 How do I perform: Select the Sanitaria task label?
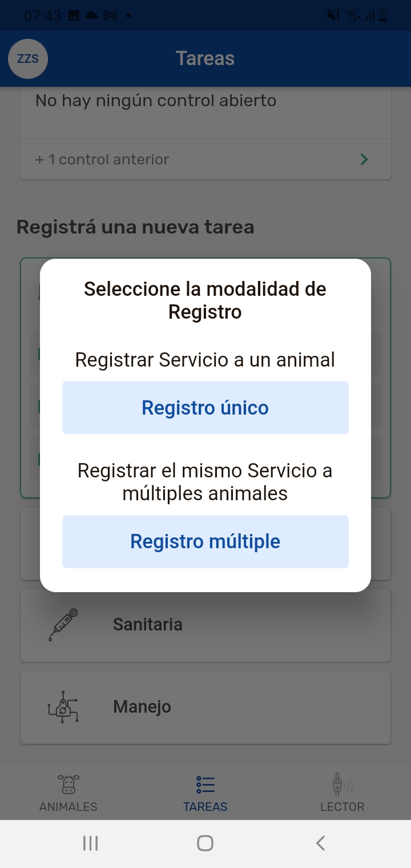(148, 624)
